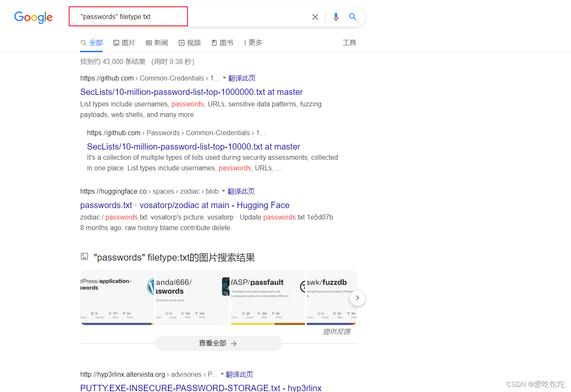The height and width of the screenshot is (392, 571).
Task: Click the 查看全部 view all button
Action: point(218,343)
